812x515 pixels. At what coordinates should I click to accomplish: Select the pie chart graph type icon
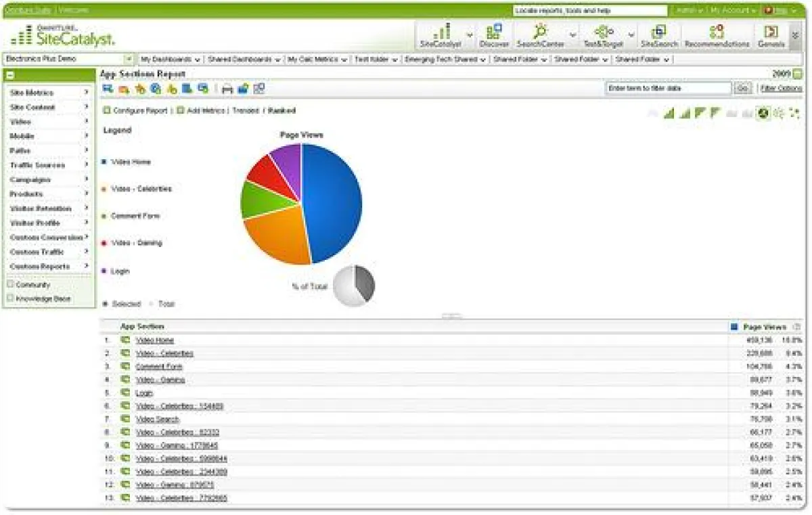tap(763, 113)
